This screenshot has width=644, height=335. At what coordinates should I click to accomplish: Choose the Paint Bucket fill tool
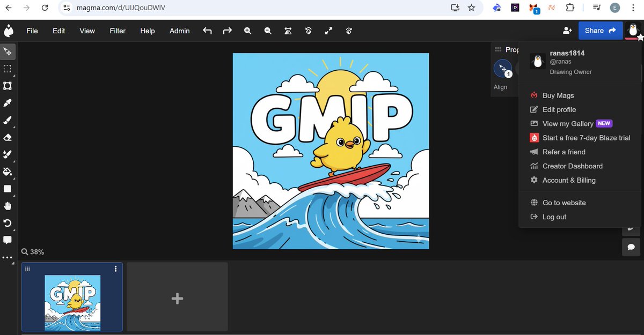(x=8, y=172)
